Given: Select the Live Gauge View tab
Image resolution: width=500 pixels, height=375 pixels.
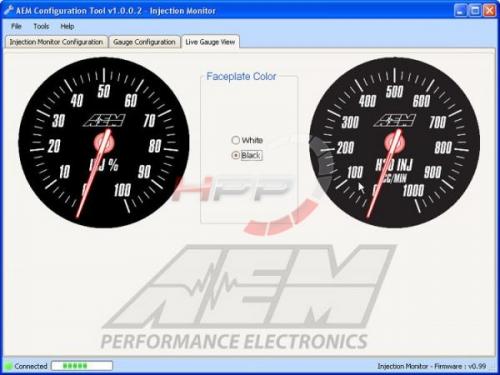Looking at the screenshot, I should (x=210, y=42).
